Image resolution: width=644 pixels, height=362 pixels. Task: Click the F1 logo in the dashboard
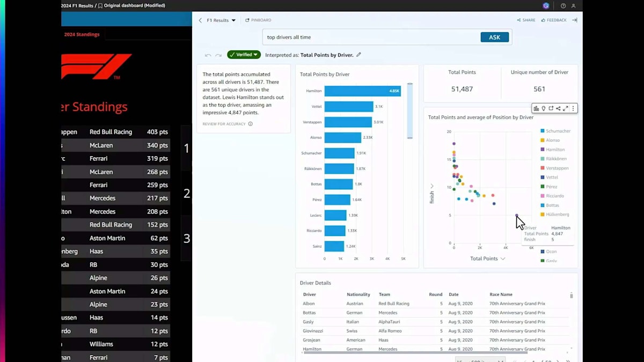[x=97, y=67]
